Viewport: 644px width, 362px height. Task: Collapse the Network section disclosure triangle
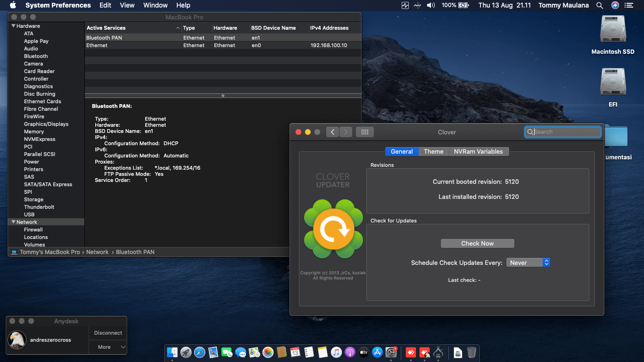[x=13, y=222]
